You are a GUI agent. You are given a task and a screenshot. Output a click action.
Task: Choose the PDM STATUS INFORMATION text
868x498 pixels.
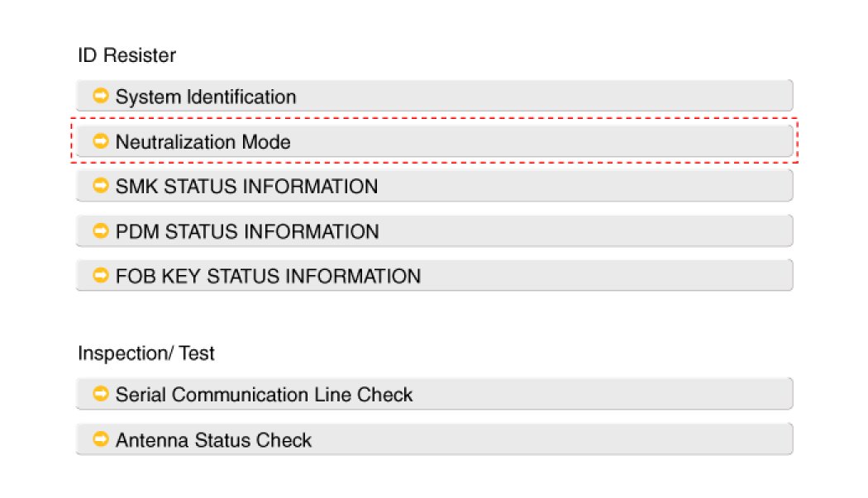click(x=247, y=231)
